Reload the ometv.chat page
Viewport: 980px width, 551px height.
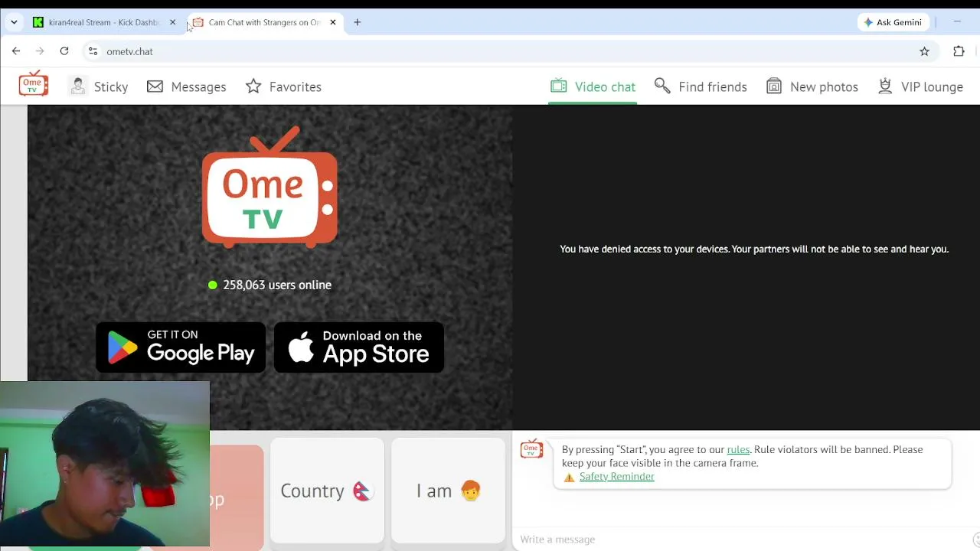tap(64, 51)
